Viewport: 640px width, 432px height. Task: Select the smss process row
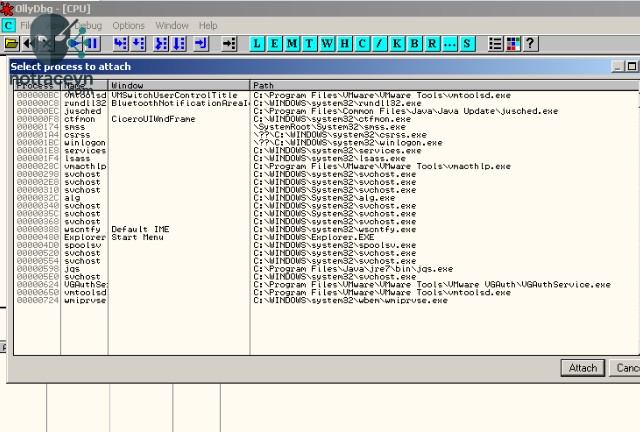click(327, 127)
